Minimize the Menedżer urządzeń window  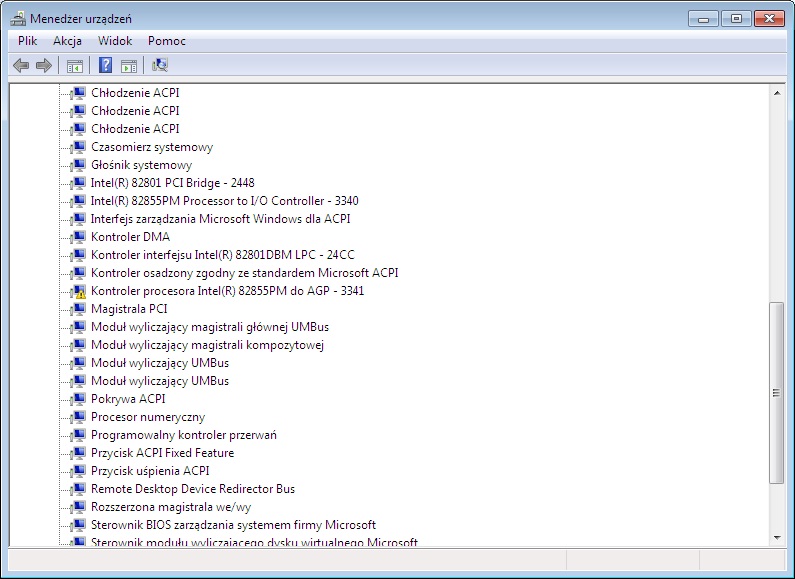click(x=703, y=19)
